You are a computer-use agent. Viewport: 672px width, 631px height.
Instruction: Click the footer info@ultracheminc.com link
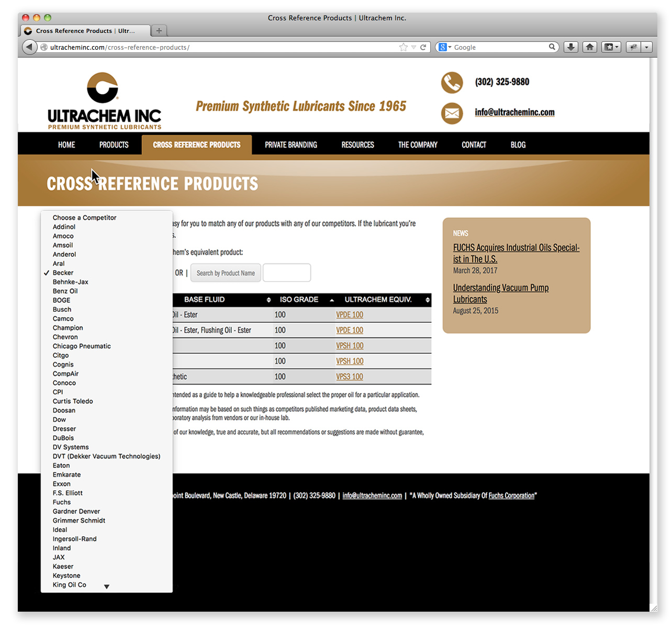tap(372, 495)
